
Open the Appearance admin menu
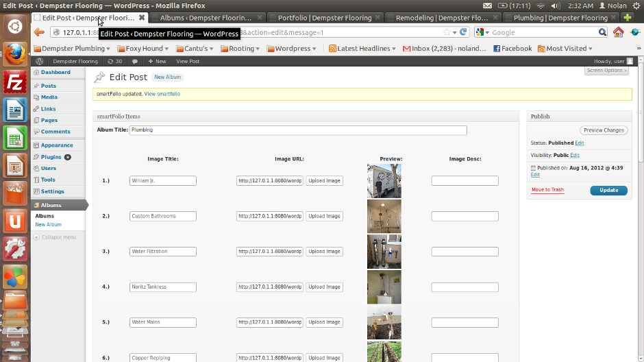pos(57,145)
